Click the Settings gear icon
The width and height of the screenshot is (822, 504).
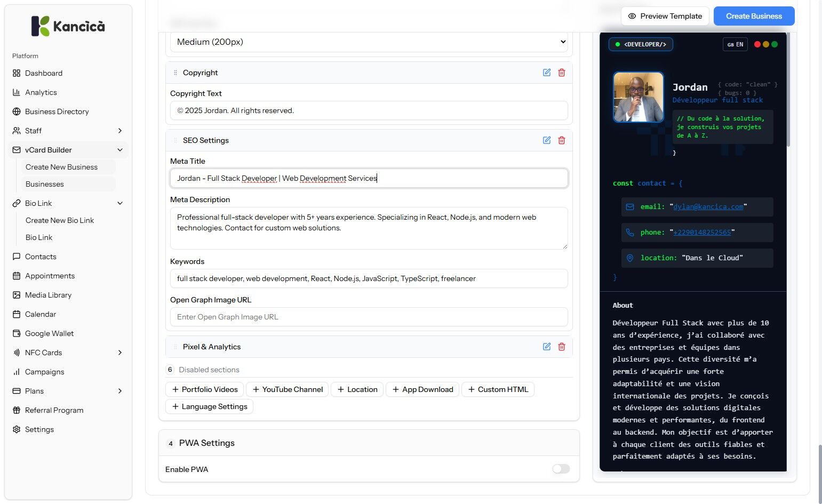(x=17, y=429)
